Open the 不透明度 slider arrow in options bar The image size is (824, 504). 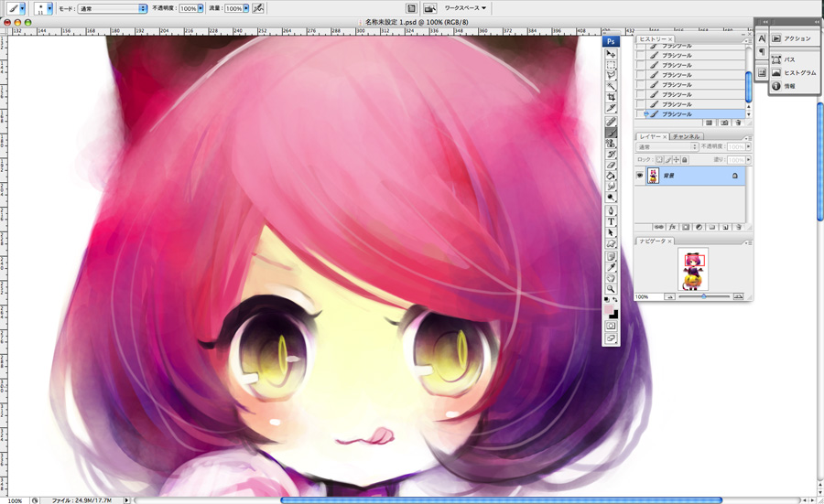pos(201,9)
